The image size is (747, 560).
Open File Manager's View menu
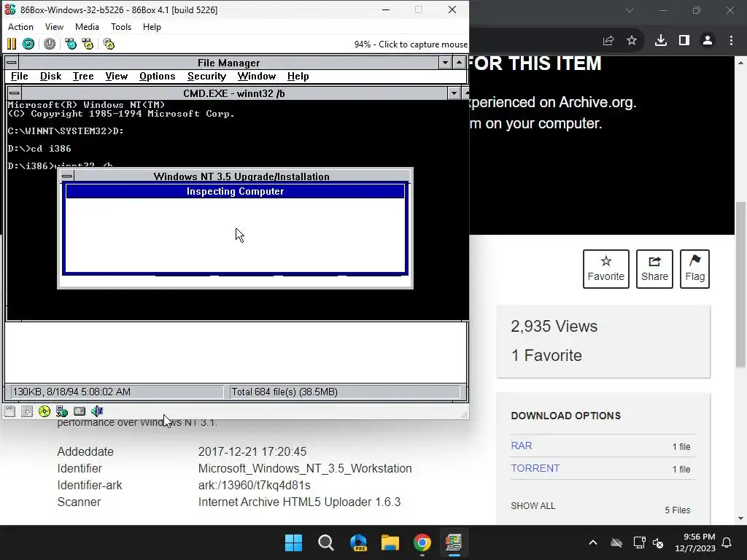pos(117,76)
